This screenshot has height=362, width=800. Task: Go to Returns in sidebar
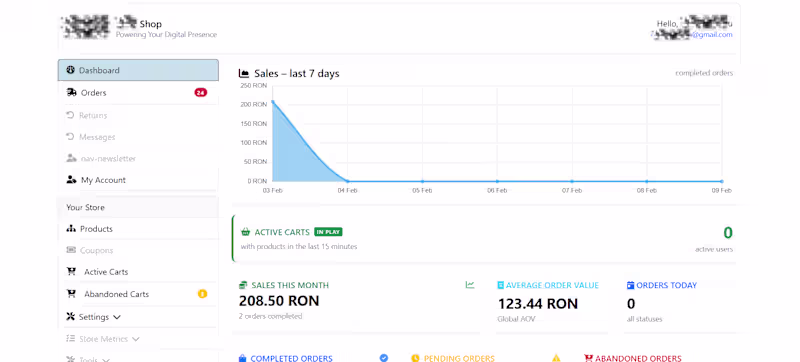(x=138, y=115)
